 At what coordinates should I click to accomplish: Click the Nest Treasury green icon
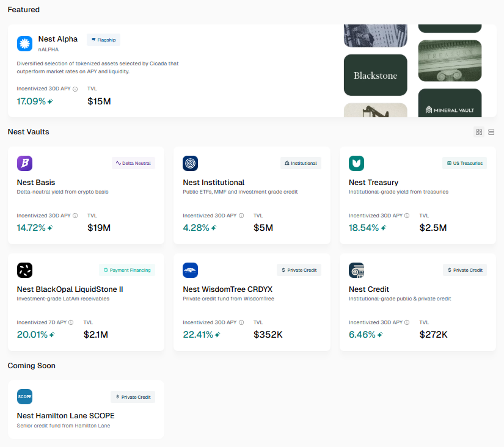356,163
